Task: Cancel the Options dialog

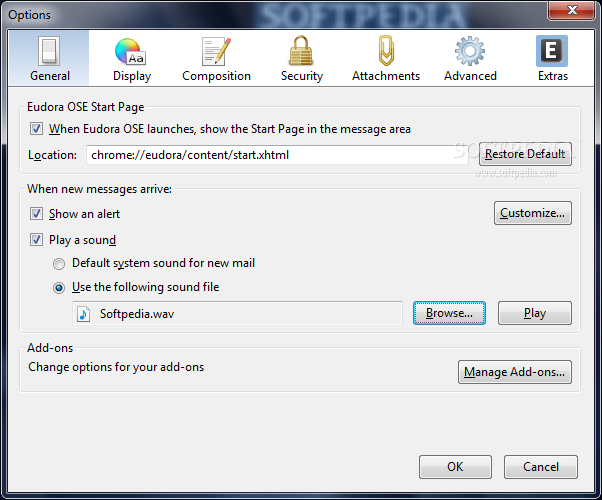Action: coord(541,467)
